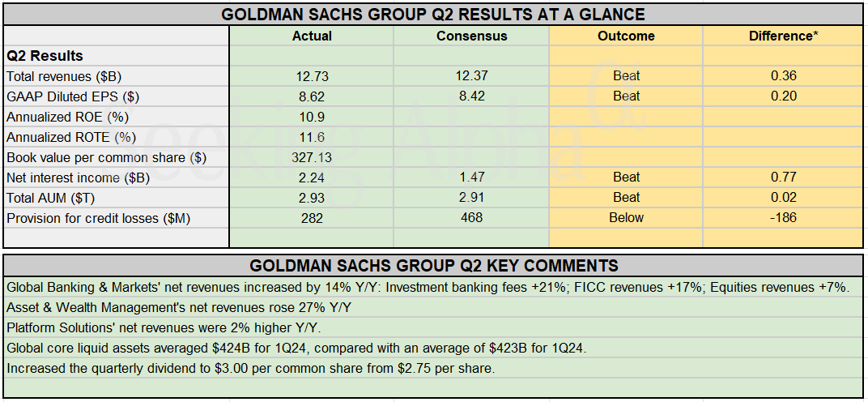Click the 'Outcome' column header
The width and height of the screenshot is (868, 402).
tap(626, 36)
